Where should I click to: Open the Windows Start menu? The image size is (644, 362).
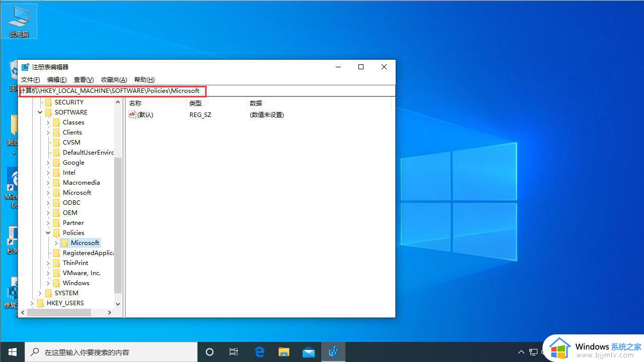[x=12, y=352]
